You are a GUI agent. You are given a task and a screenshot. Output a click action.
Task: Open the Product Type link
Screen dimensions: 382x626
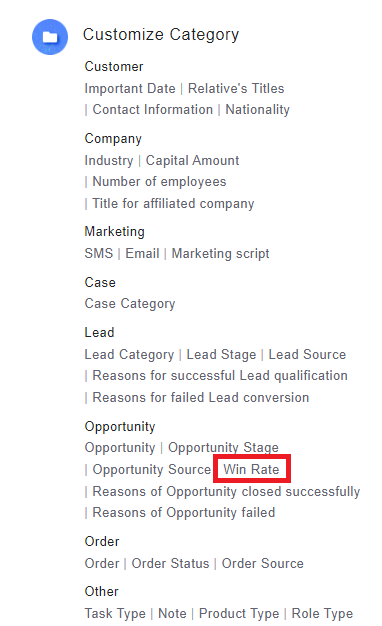239,613
